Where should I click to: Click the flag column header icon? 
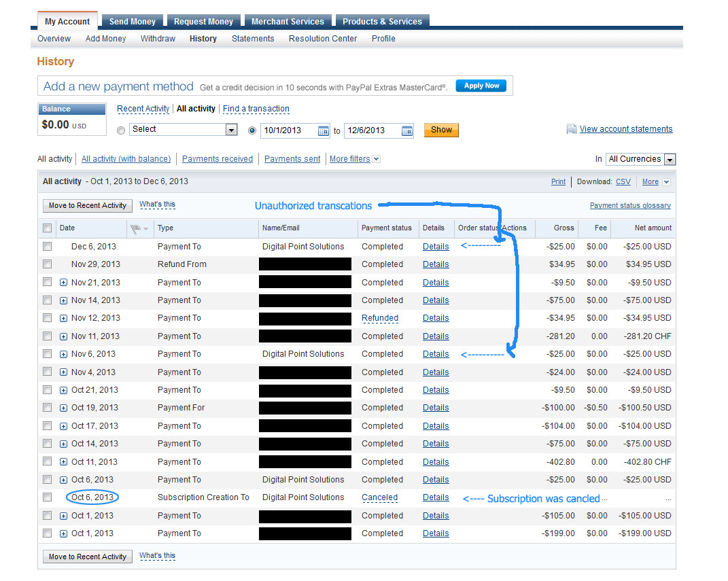[136, 228]
